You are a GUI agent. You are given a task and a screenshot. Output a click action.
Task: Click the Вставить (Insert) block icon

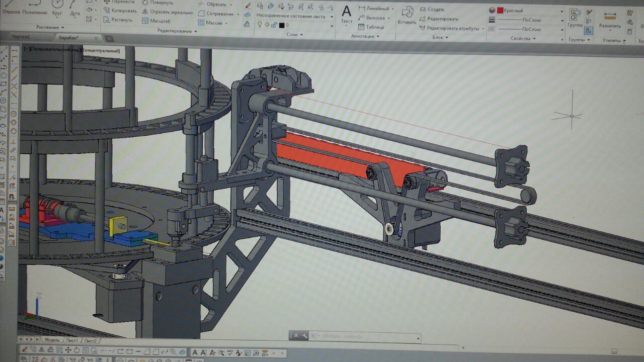[407, 14]
